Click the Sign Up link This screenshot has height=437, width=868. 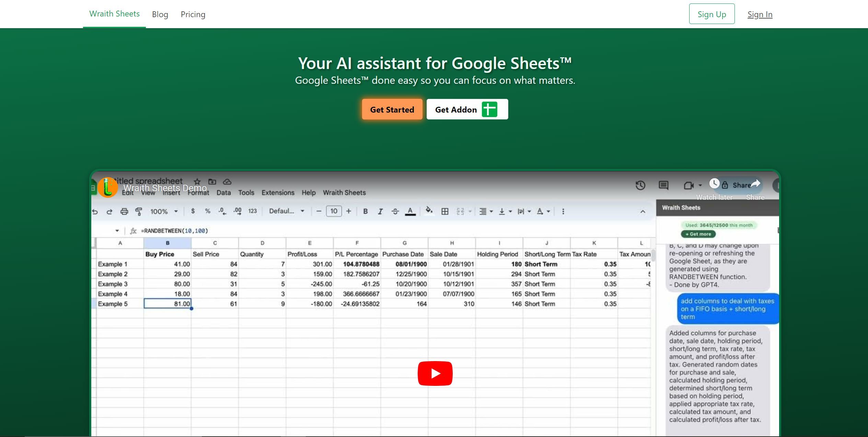(x=712, y=14)
